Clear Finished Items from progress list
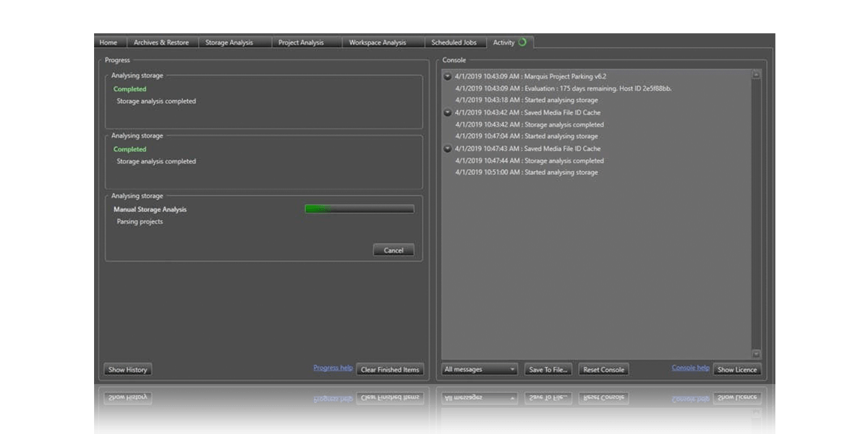The image size is (868, 434). point(390,370)
